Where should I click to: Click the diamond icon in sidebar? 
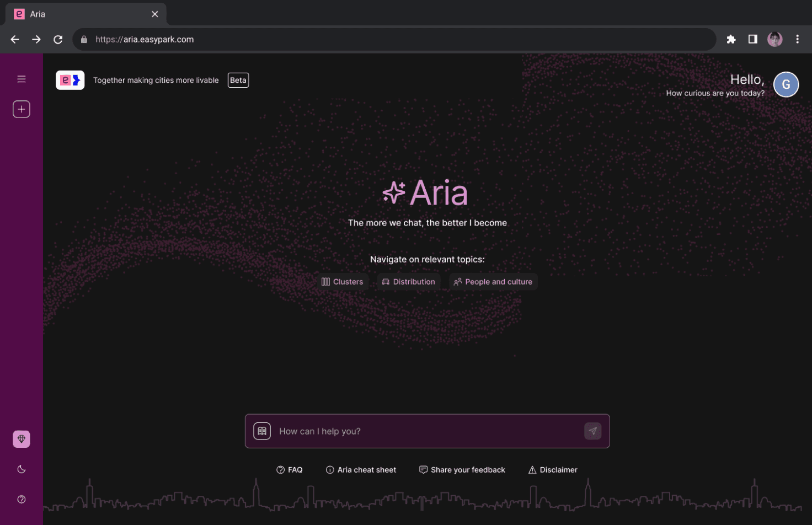tap(22, 439)
